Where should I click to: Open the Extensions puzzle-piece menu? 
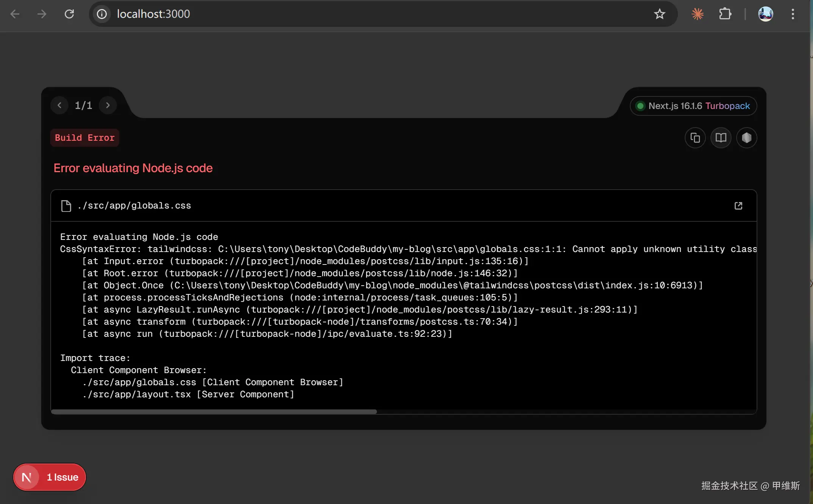(x=725, y=14)
